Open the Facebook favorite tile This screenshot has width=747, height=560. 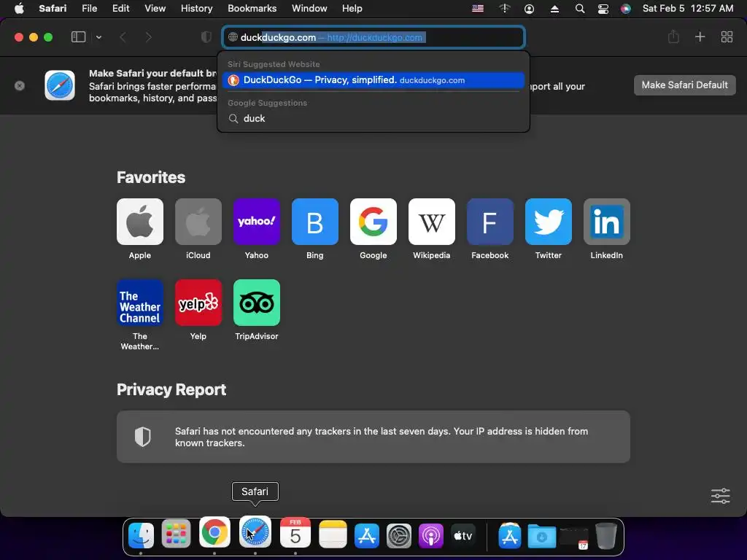pyautogui.click(x=489, y=222)
